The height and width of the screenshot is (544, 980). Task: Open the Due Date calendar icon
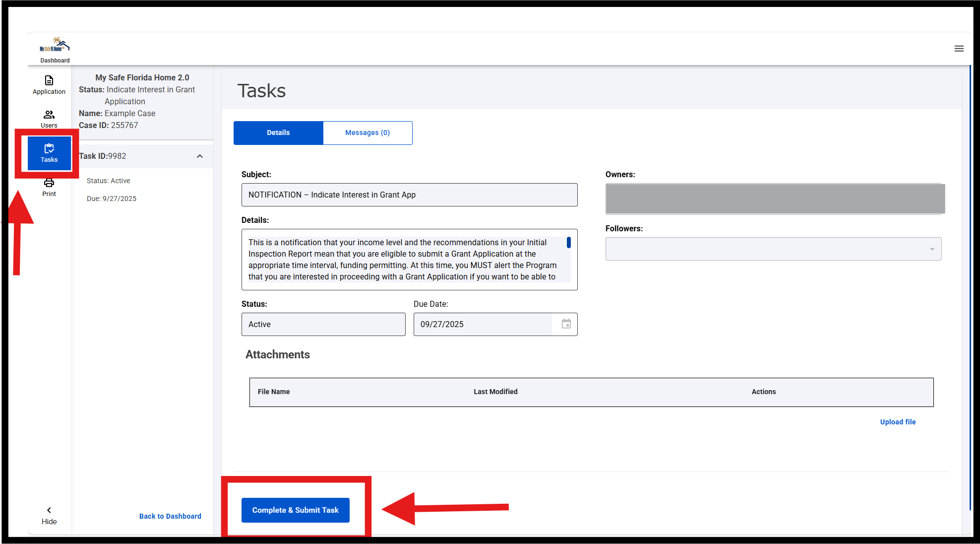pos(566,324)
